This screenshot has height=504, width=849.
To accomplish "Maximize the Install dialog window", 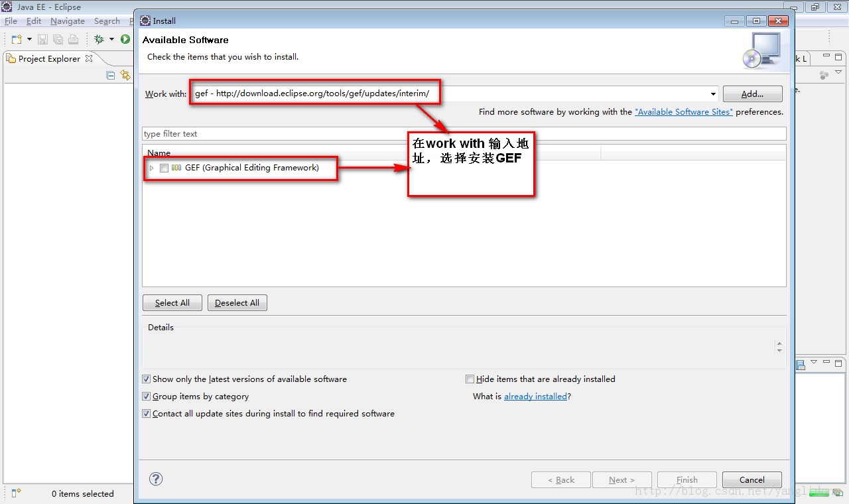I will coord(755,21).
